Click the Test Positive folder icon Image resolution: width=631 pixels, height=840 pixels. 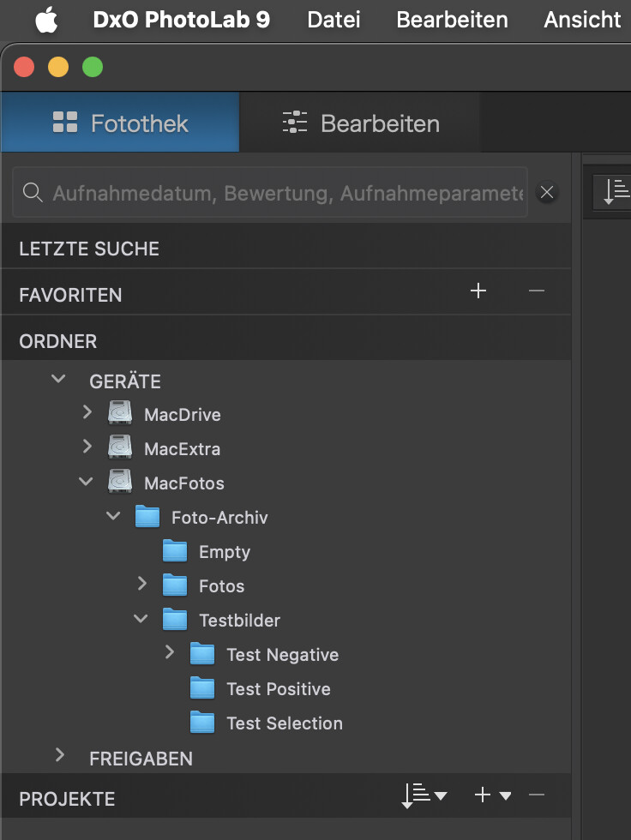click(202, 687)
